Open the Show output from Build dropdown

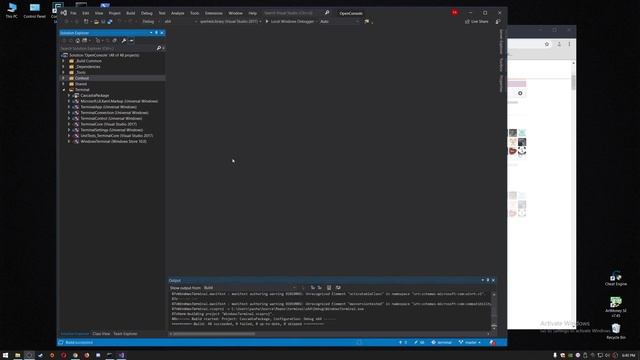click(250, 288)
